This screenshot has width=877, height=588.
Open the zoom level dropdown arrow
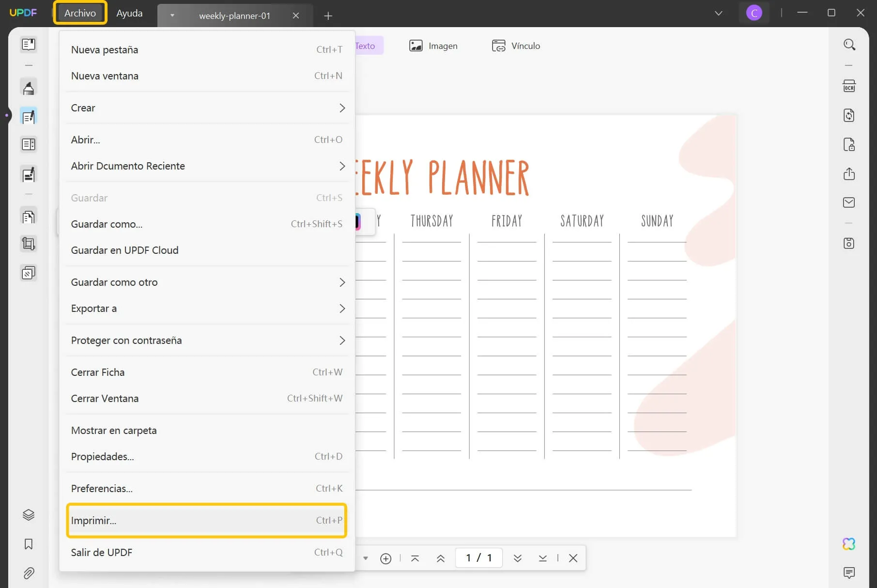tap(366, 558)
